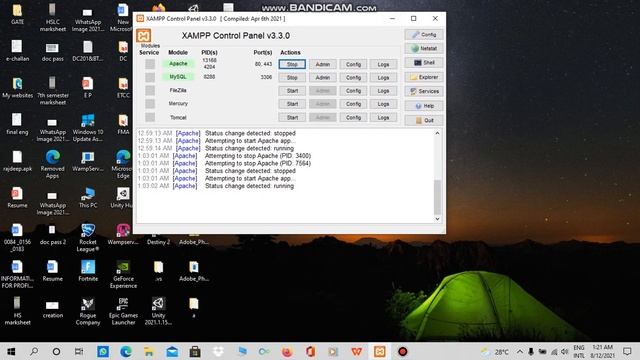640x360 pixels.
Task: View the Mercury Logs
Action: (x=383, y=104)
